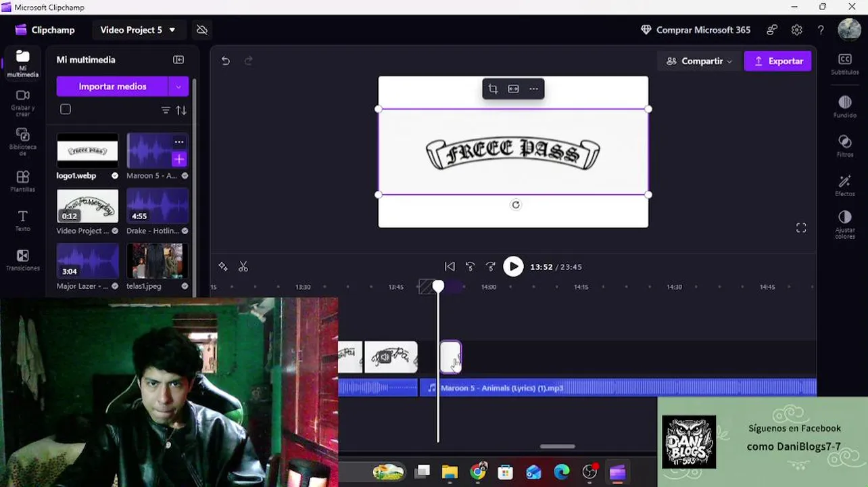Select telas1.jpeg thumbnail
The image size is (868, 487).
coord(158,261)
